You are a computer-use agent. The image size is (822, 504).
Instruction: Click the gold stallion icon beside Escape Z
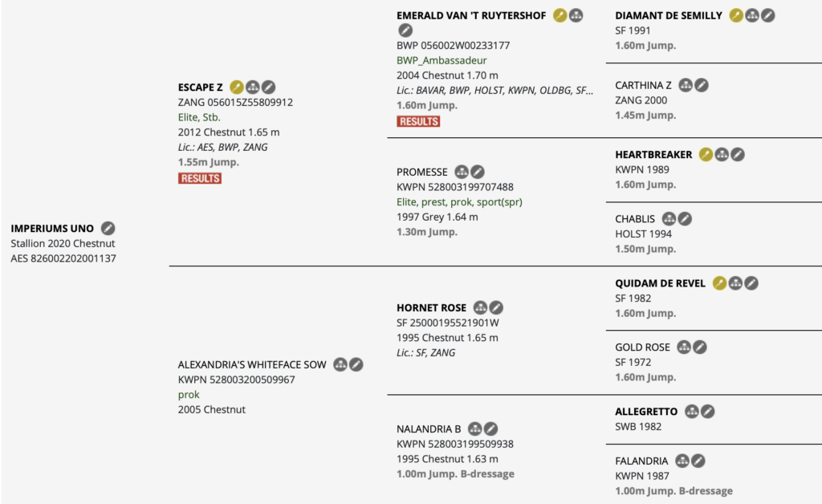[x=237, y=87]
